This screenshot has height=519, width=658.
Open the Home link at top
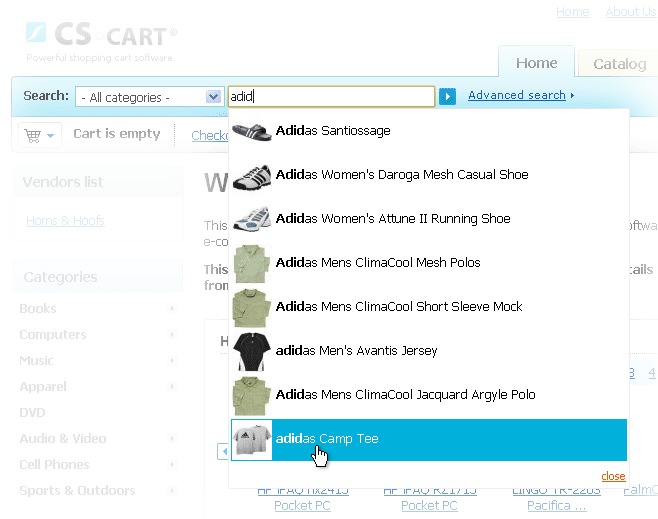[572, 12]
